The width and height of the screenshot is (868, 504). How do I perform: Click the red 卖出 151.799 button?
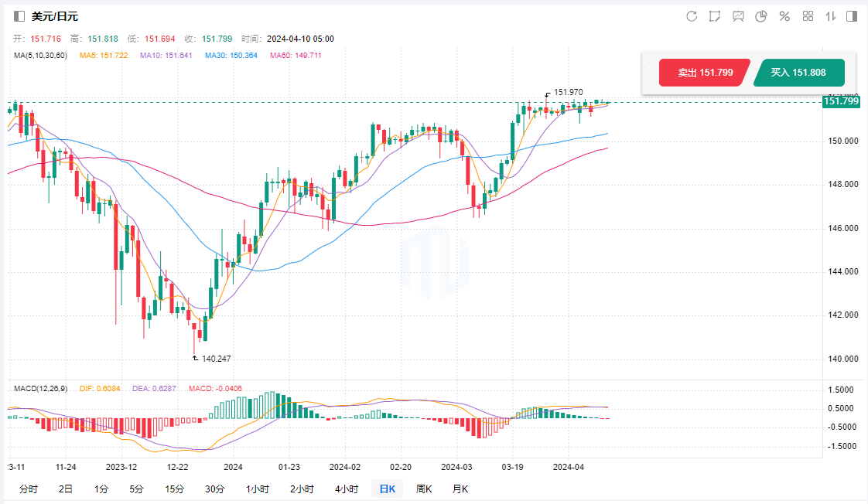[704, 73]
